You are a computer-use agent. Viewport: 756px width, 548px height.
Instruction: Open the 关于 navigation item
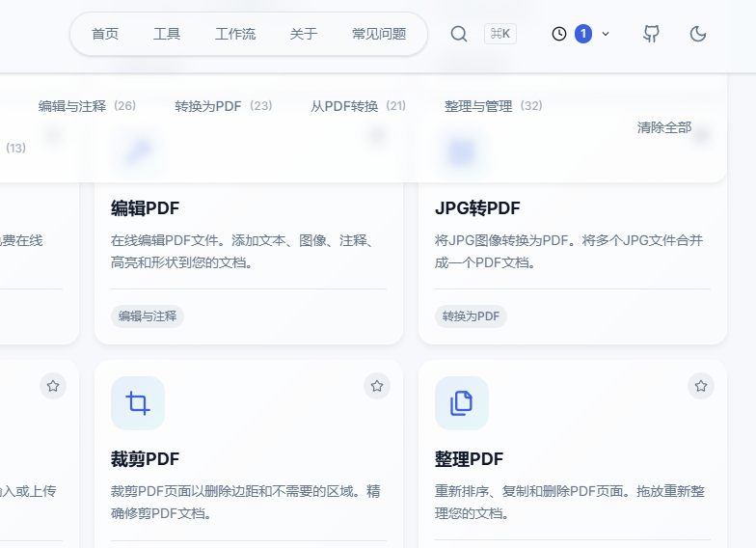point(304,34)
